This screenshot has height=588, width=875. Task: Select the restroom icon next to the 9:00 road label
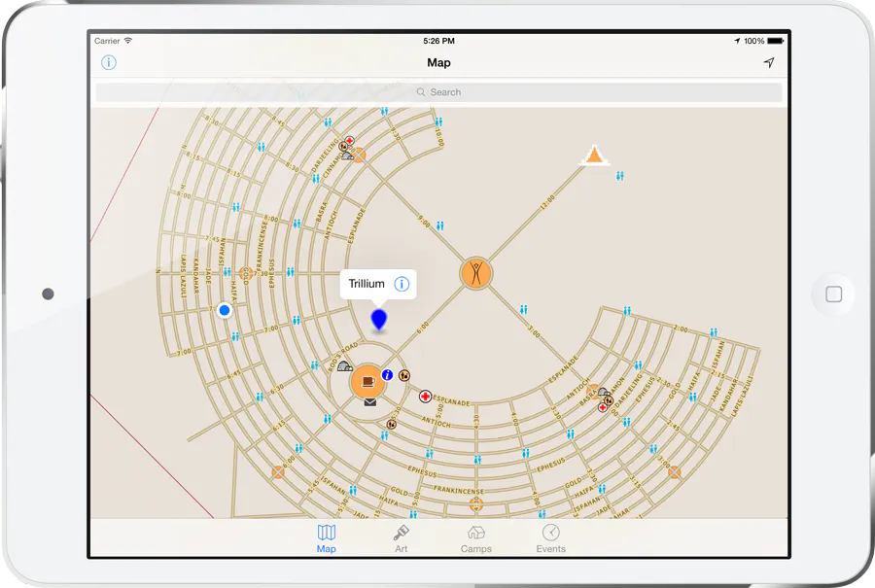coord(439,225)
